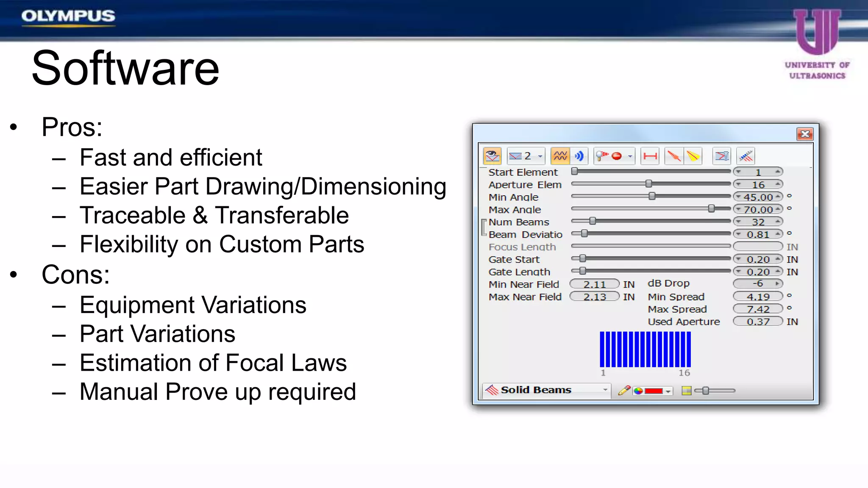Click the Focus Length value field

point(758,246)
